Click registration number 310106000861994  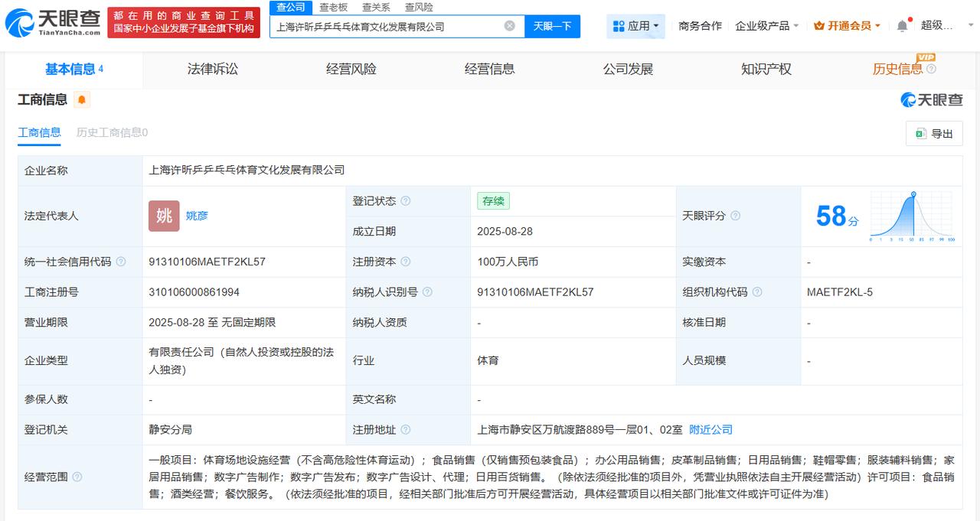(x=194, y=292)
